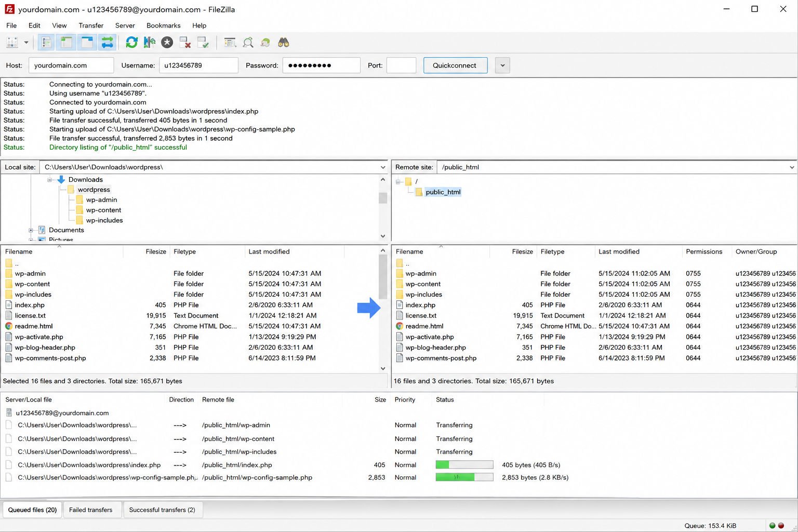Click the file icon of local wp-blog-header.php
The height and width of the screenshot is (532, 798).
9,348
